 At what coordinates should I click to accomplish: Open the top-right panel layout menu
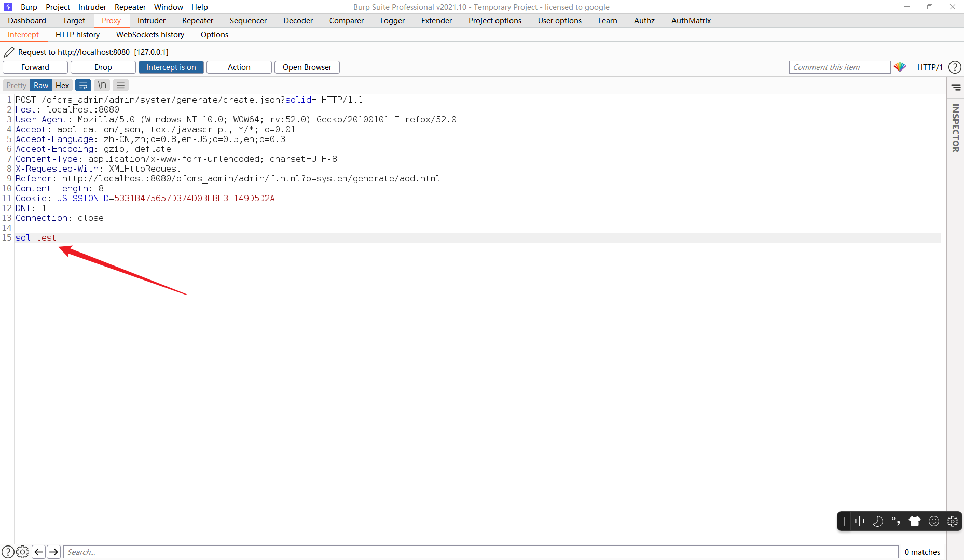956,87
